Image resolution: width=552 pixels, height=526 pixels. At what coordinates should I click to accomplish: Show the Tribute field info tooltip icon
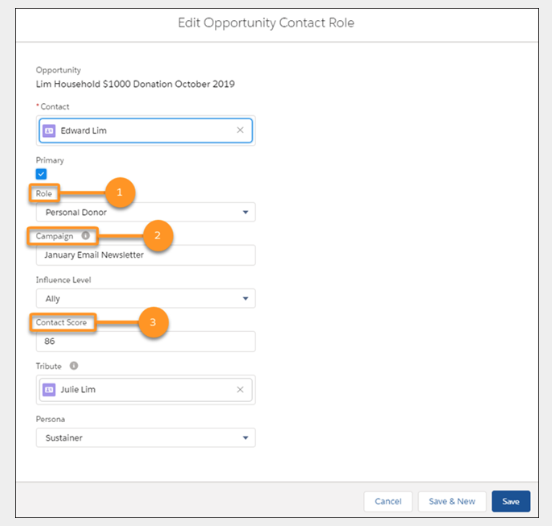point(74,366)
